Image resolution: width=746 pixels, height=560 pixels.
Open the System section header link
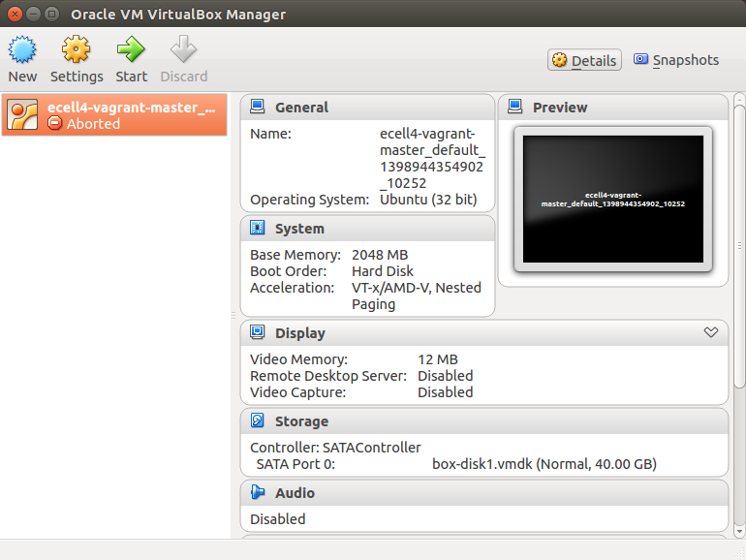click(299, 229)
